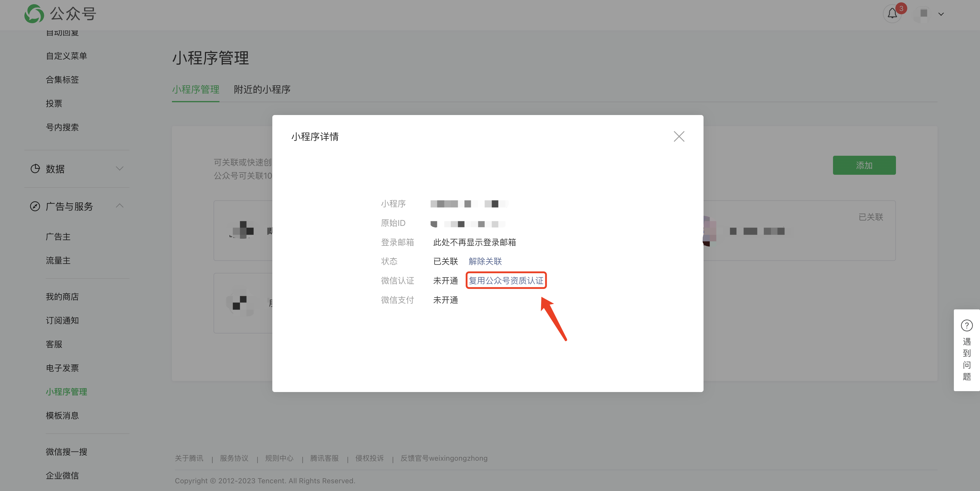Open 模板消息 sidebar item

pos(62,415)
